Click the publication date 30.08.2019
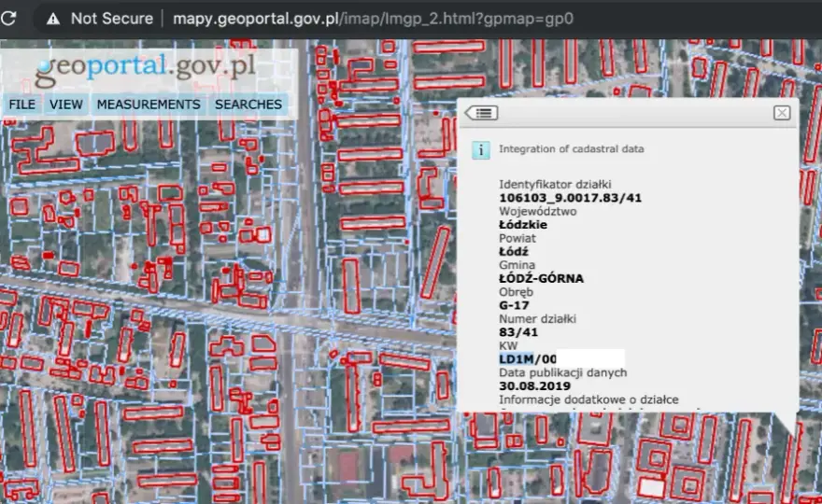 (534, 386)
